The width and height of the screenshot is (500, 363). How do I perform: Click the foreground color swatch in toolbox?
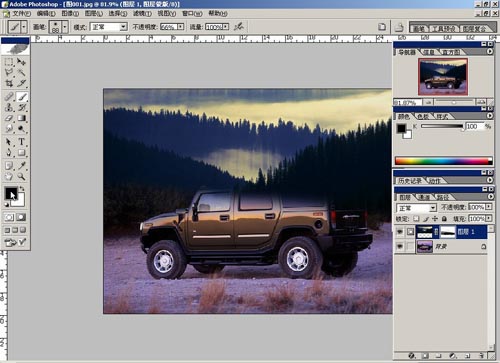coord(11,193)
